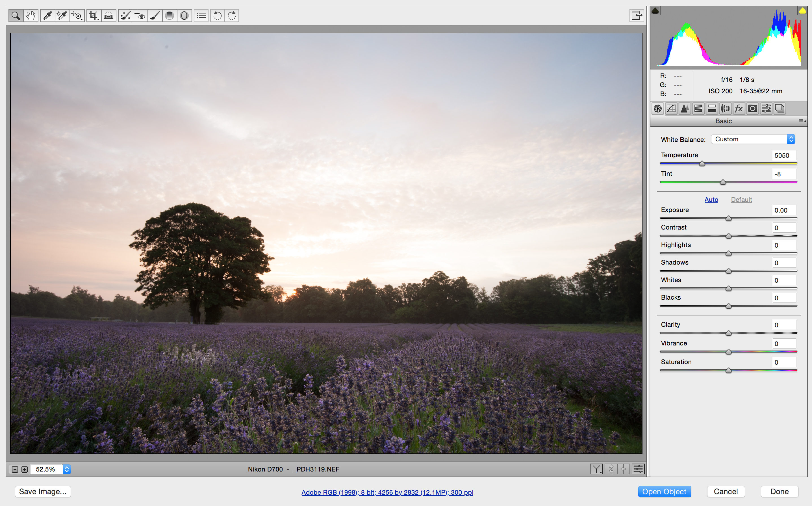Viewport: 812px width, 506px height.
Task: Zoom in with the plus button
Action: pyautogui.click(x=24, y=469)
